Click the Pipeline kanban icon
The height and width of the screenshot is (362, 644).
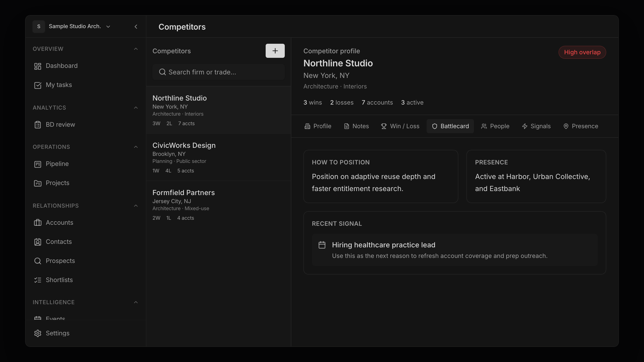(38, 164)
